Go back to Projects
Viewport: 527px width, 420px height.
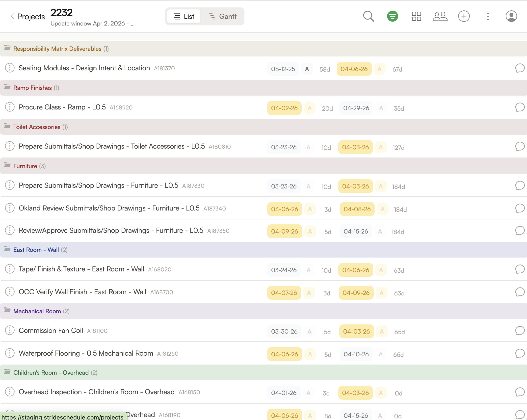point(27,17)
